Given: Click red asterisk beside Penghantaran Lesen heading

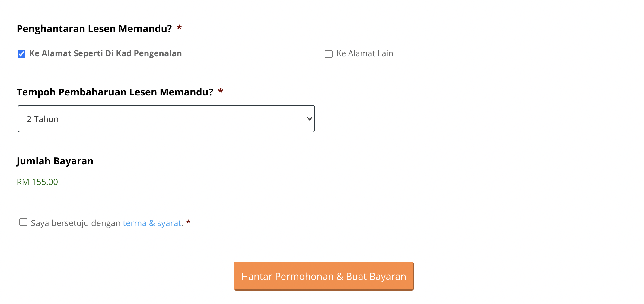Looking at the screenshot, I should 179,28.
